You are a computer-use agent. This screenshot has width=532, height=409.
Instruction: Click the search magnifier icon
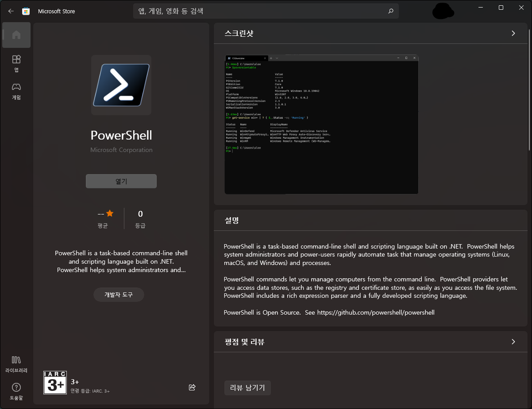coord(390,11)
